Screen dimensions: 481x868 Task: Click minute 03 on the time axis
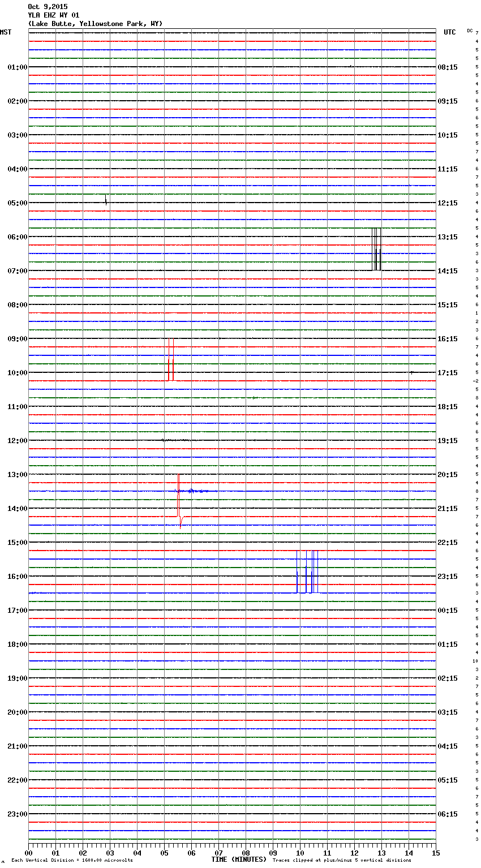[x=110, y=853]
